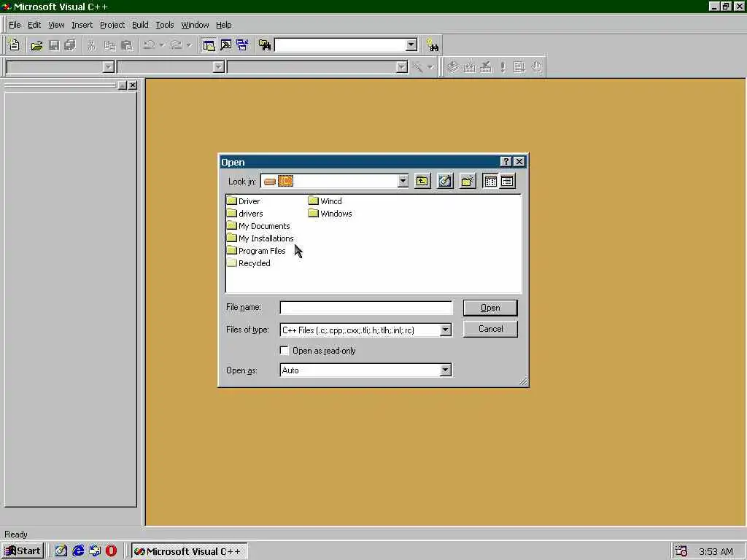Launch Opera from quick launch
Screen dimensions: 747x560
click(x=111, y=551)
